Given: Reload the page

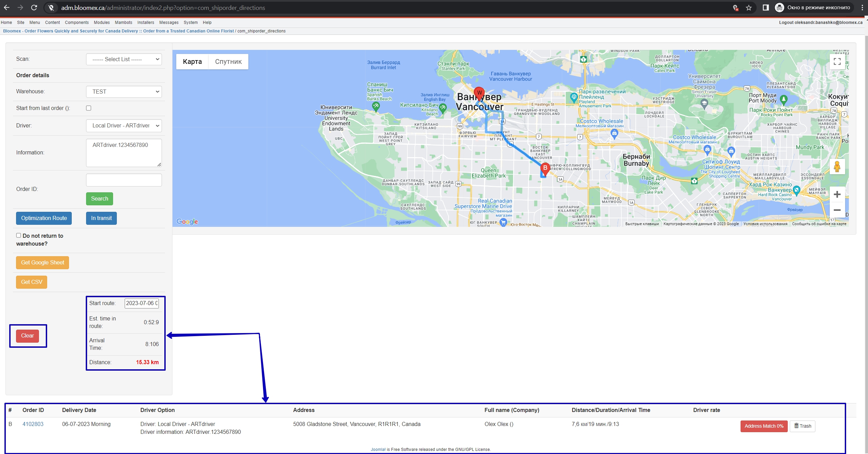Looking at the screenshot, I should 34,8.
